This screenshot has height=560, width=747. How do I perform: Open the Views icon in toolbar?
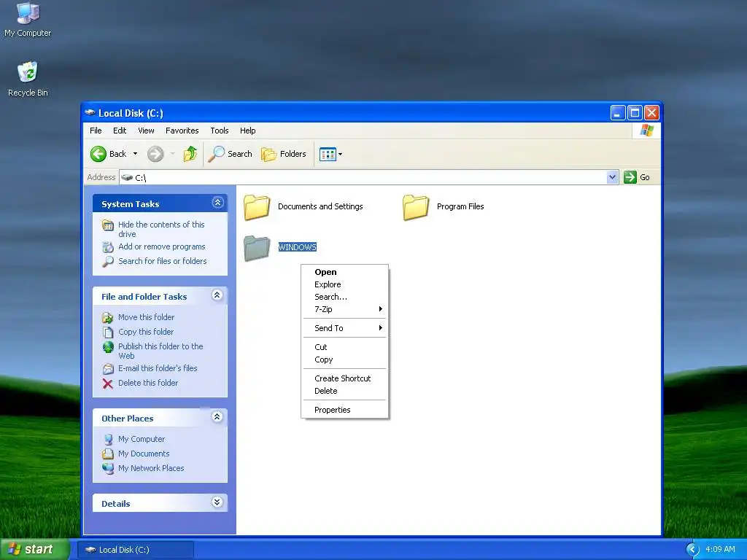coord(328,155)
